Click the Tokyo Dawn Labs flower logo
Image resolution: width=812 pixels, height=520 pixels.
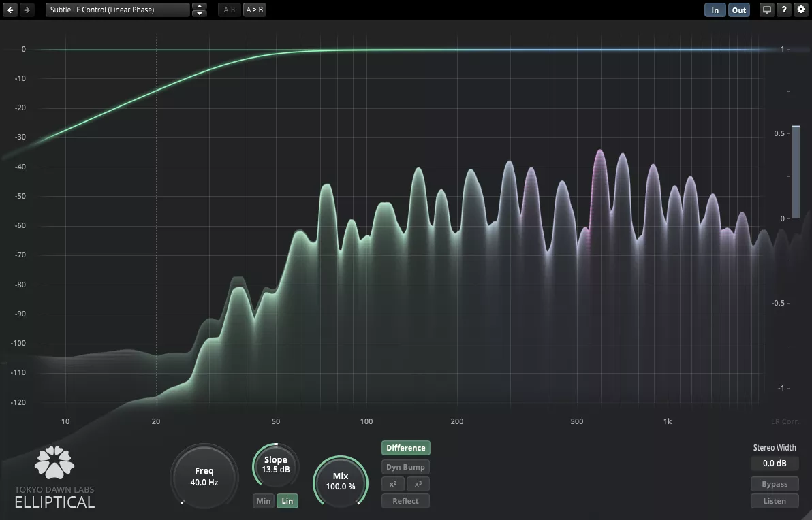click(x=54, y=463)
